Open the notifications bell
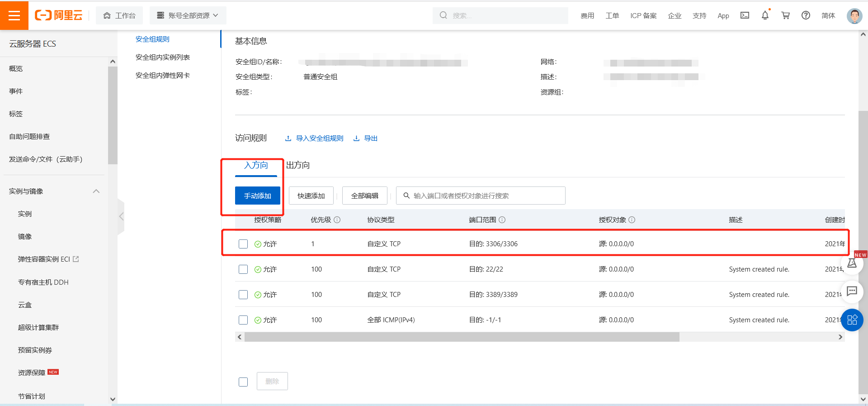 (765, 15)
